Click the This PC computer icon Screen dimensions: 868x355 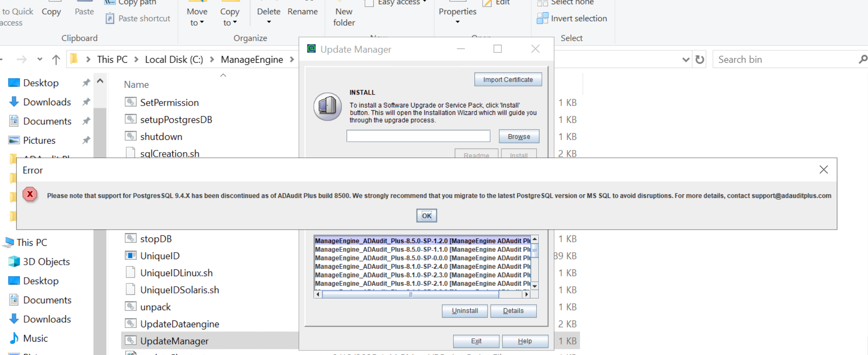click(8, 242)
